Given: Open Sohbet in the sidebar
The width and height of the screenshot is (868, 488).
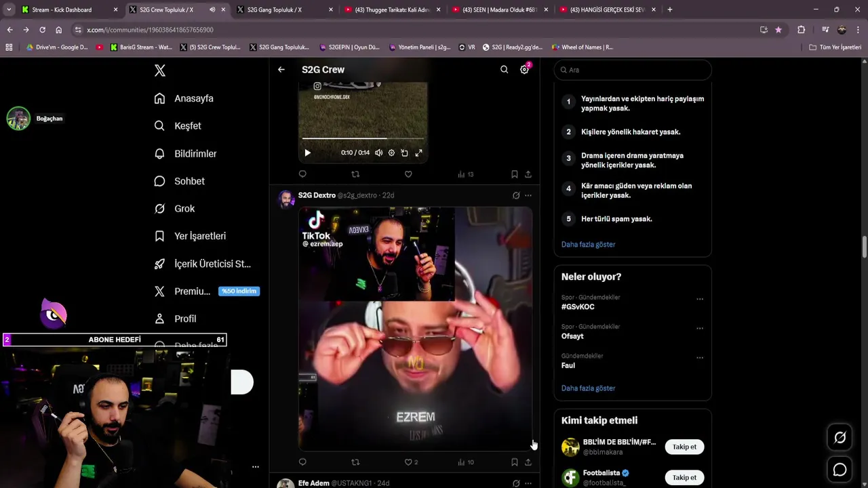Looking at the screenshot, I should [180, 181].
